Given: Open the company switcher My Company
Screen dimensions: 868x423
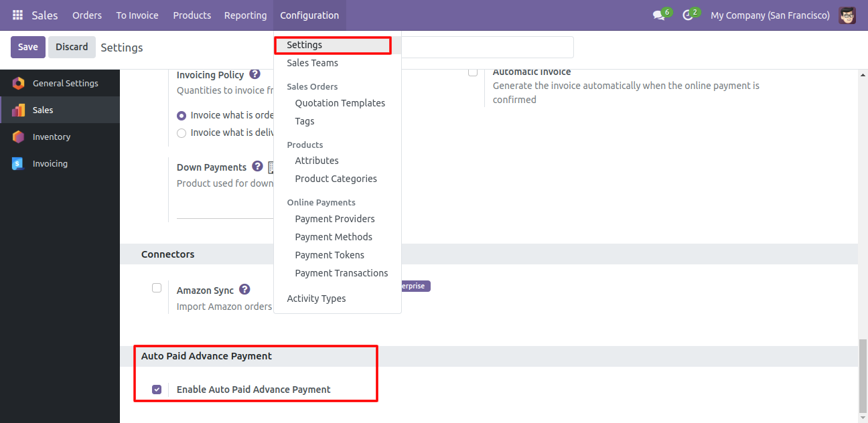Looking at the screenshot, I should (x=770, y=15).
